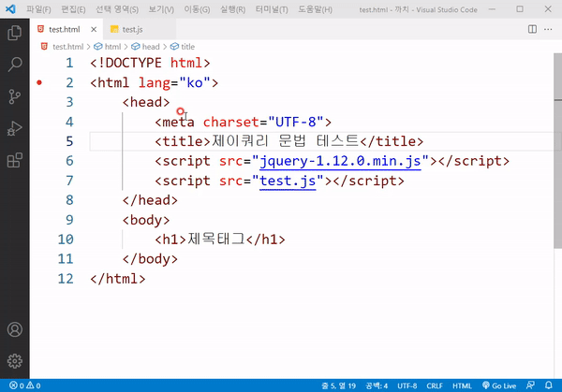Open the 보기(V) menu

point(161,9)
